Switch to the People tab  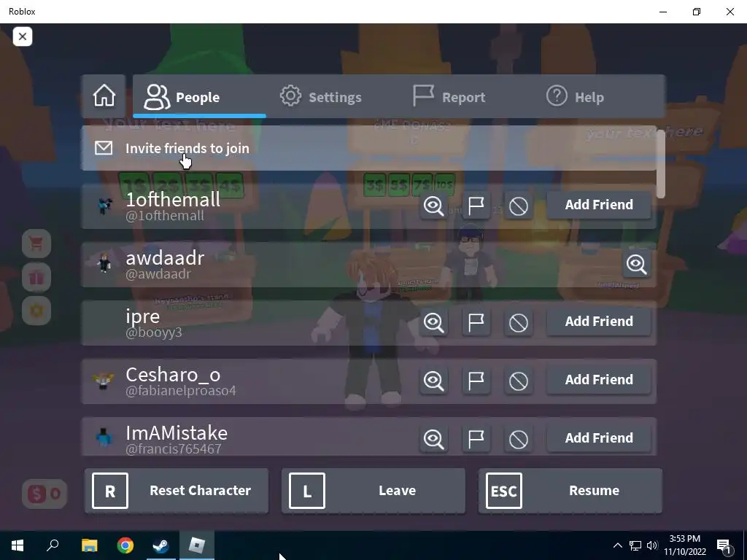199,97
